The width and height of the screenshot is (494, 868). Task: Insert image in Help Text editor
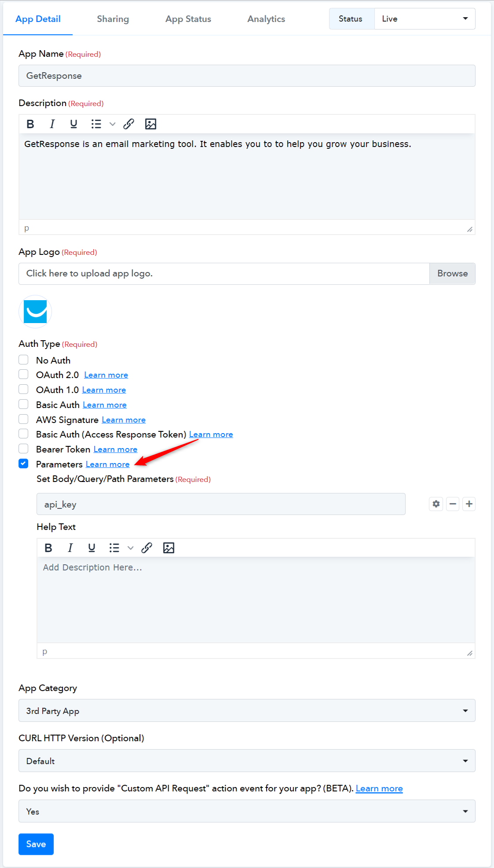coord(168,548)
